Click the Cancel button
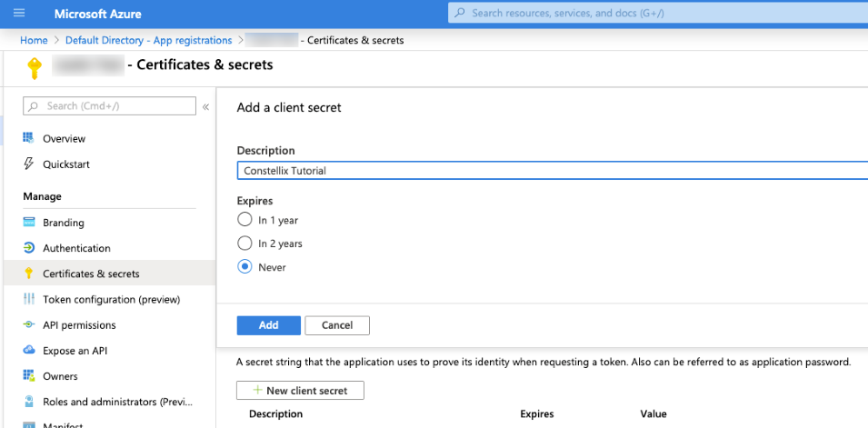This screenshot has height=428, width=868. point(337,325)
